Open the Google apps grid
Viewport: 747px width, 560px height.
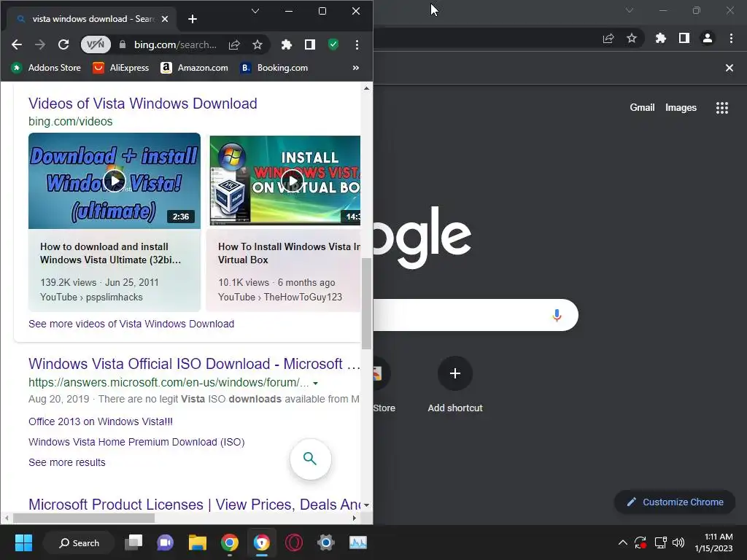[x=722, y=108]
